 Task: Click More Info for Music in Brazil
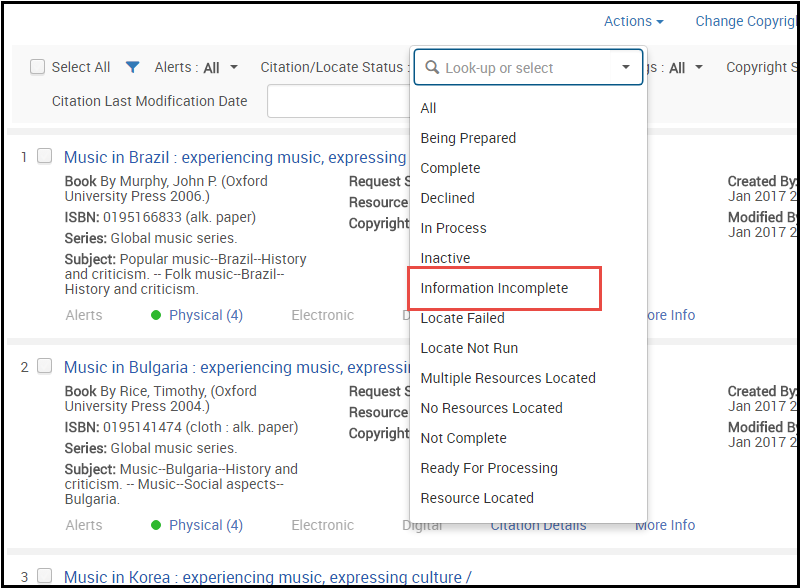[671, 315]
